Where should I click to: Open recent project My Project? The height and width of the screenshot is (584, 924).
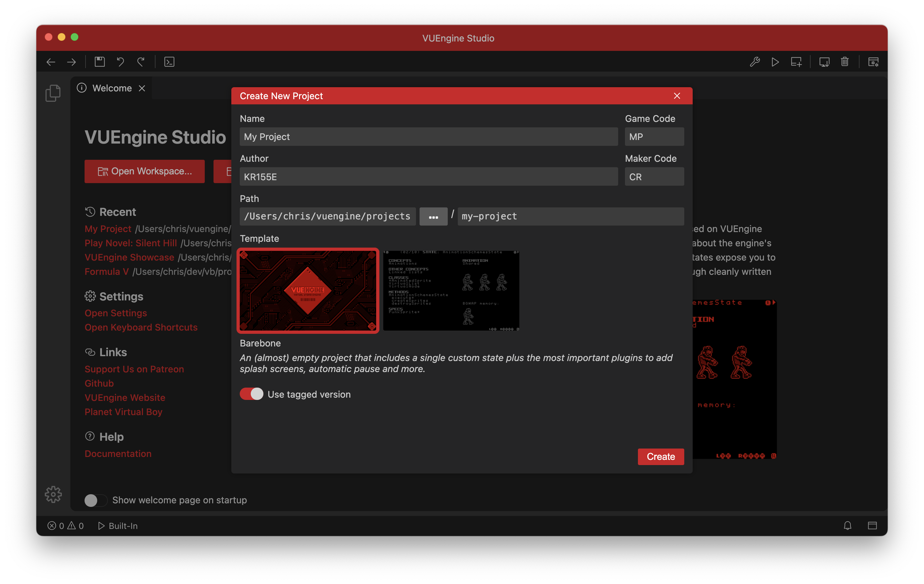click(108, 228)
